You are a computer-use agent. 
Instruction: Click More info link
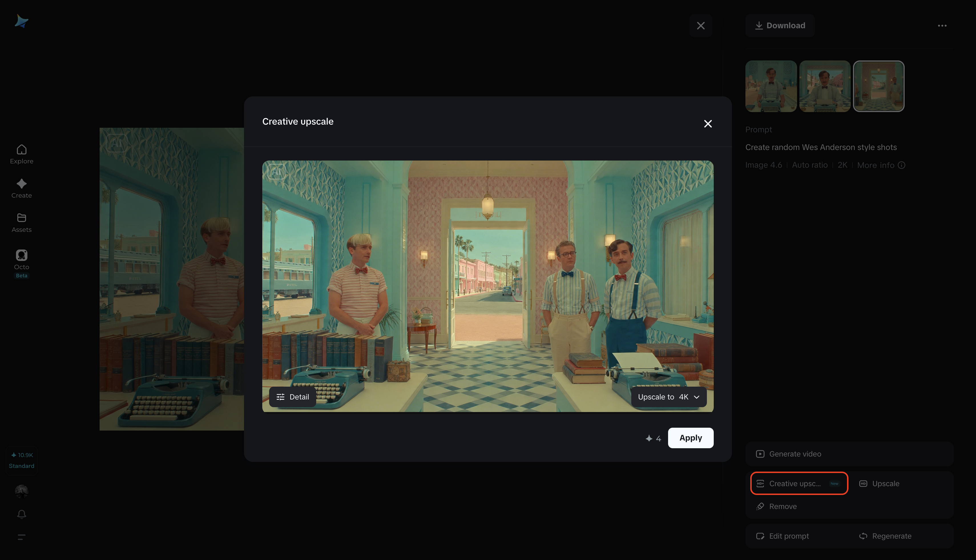click(x=876, y=165)
